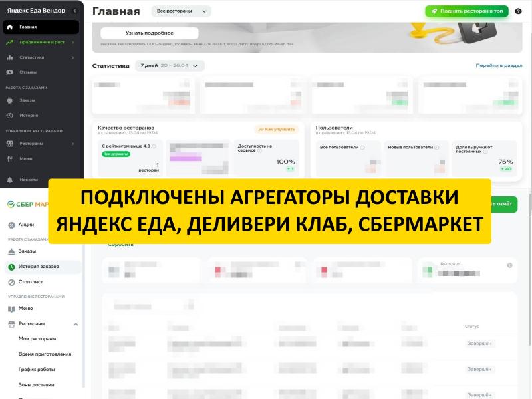The width and height of the screenshot is (532, 399).
Task: Click first Завершён status in table
Action: pyautogui.click(x=479, y=344)
